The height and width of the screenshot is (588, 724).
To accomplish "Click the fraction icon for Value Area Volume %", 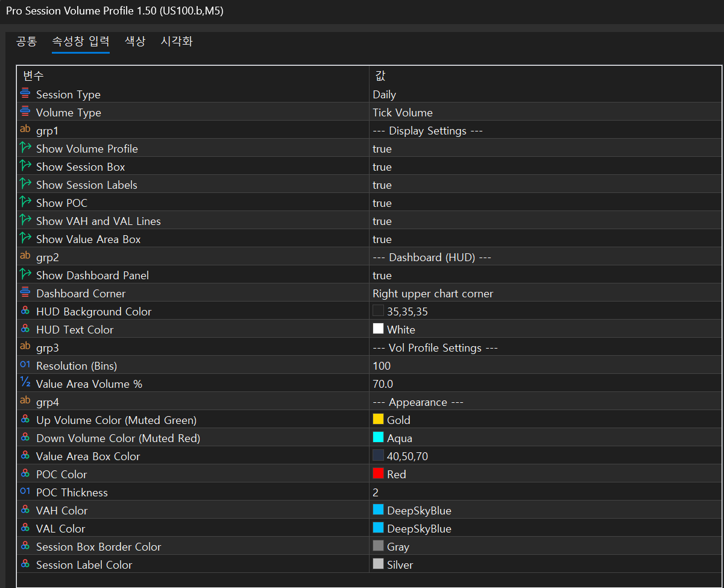I will coord(25,382).
